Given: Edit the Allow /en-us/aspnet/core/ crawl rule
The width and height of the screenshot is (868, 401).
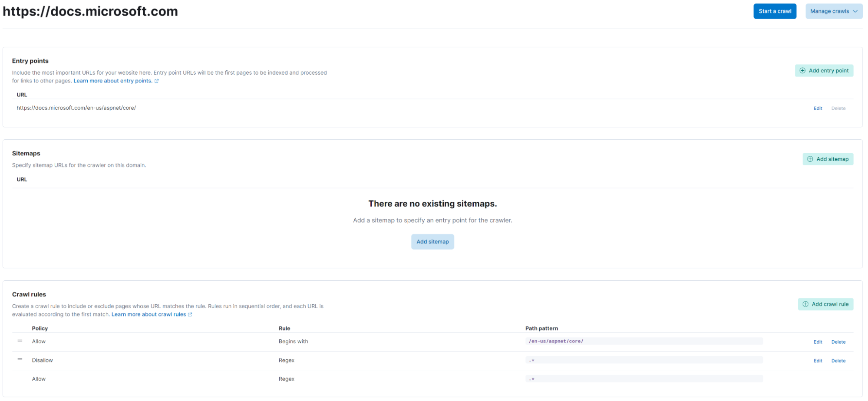Looking at the screenshot, I should 818,342.
